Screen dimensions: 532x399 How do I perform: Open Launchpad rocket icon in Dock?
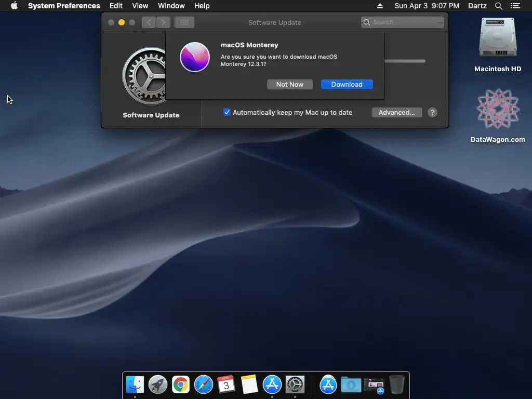click(x=158, y=385)
